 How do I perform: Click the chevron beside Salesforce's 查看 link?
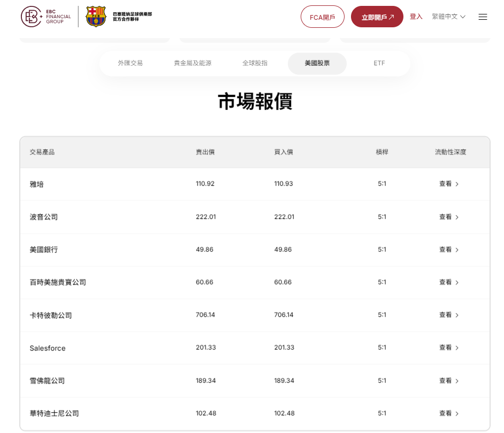456,347
